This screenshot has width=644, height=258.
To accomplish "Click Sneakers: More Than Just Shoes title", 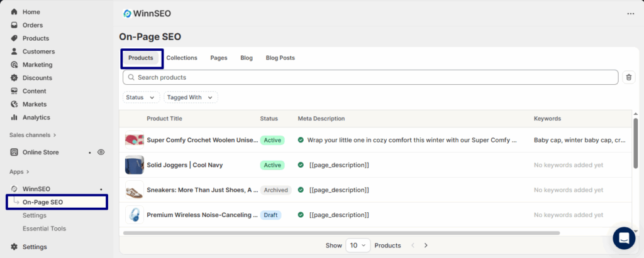I will (203, 190).
